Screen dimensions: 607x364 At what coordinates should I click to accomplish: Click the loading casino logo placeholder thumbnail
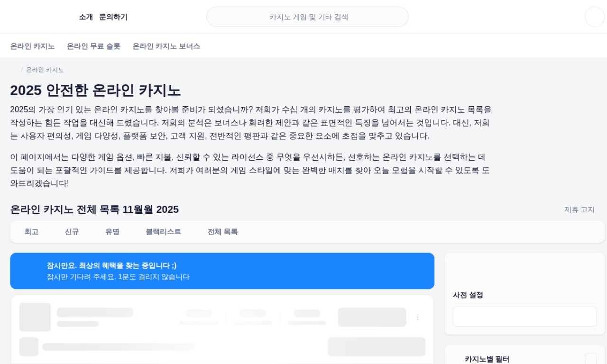click(x=35, y=317)
